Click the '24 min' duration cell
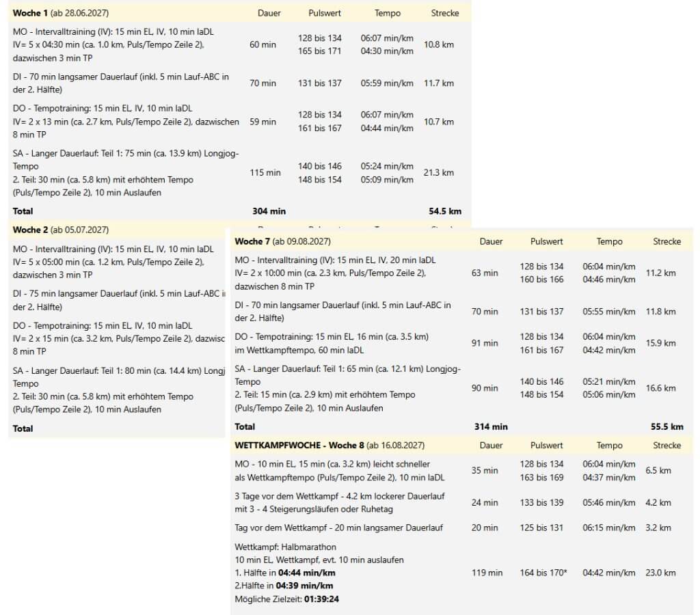The height and width of the screenshot is (615, 700). (x=485, y=502)
